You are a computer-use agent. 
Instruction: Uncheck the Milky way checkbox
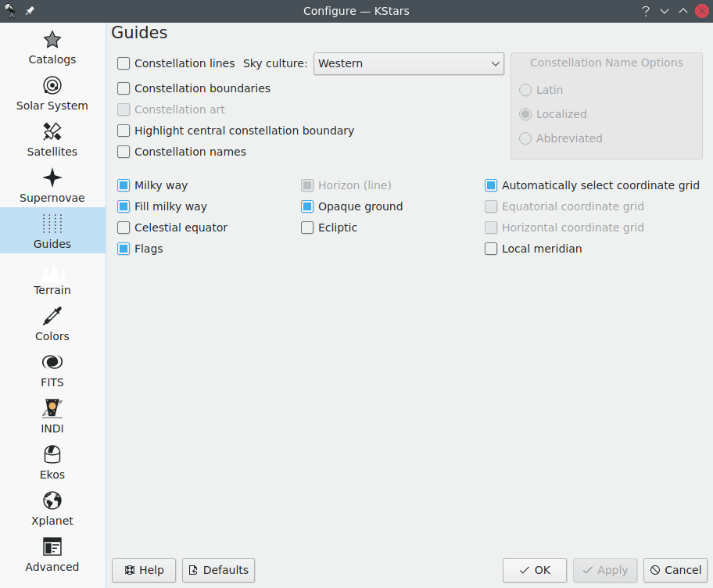[x=124, y=185]
